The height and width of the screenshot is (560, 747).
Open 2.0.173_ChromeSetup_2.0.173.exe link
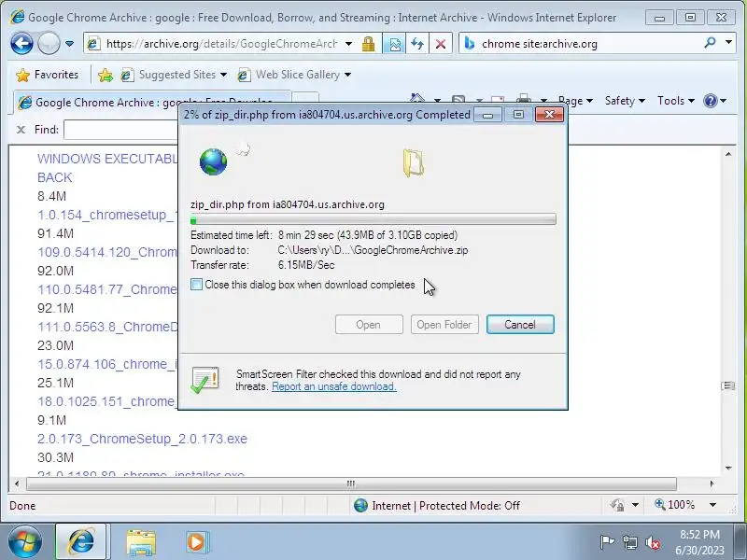click(x=142, y=439)
